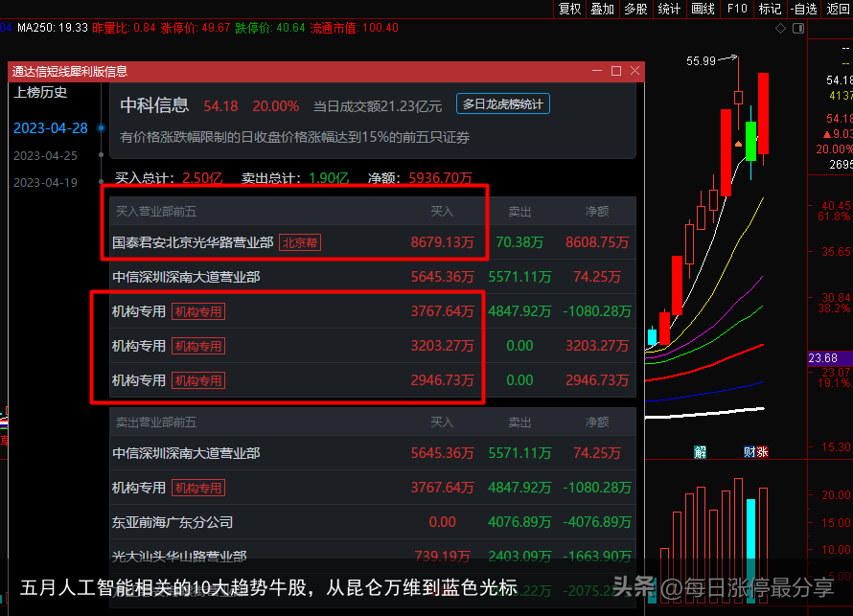Click the green candlestick on the chart
Image resolution: width=853 pixels, height=616 pixels.
point(750,142)
